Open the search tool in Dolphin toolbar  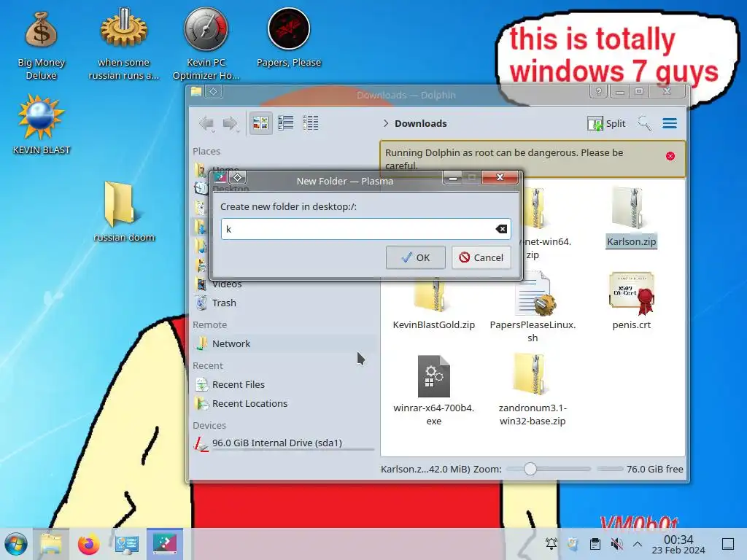pyautogui.click(x=644, y=123)
